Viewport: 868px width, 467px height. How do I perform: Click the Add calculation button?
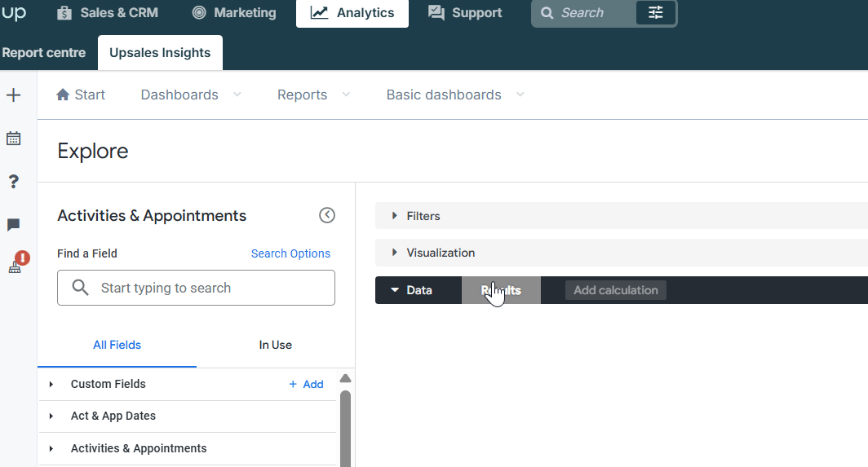pyautogui.click(x=616, y=290)
